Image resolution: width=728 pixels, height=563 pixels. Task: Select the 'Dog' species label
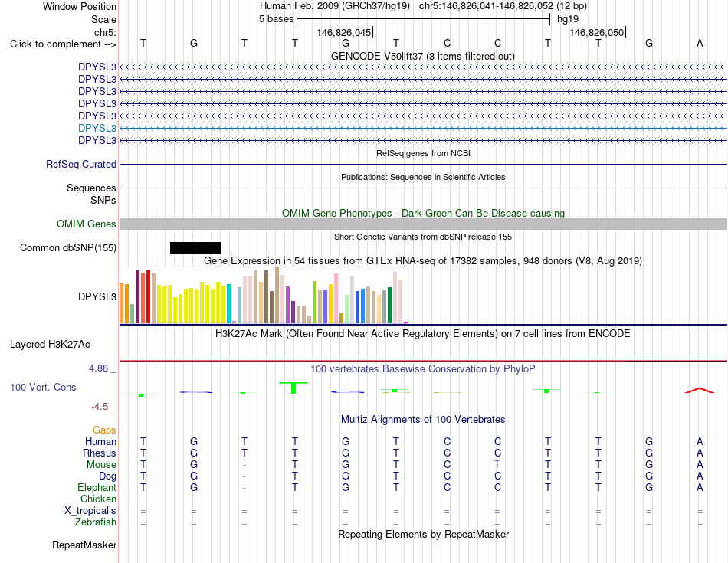[x=108, y=476]
